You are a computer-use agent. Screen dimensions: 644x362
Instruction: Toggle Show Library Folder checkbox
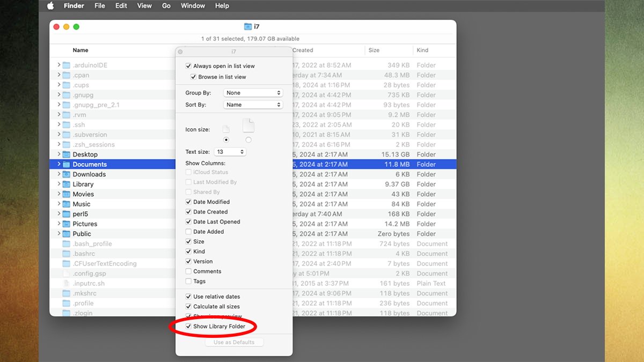coord(188,327)
